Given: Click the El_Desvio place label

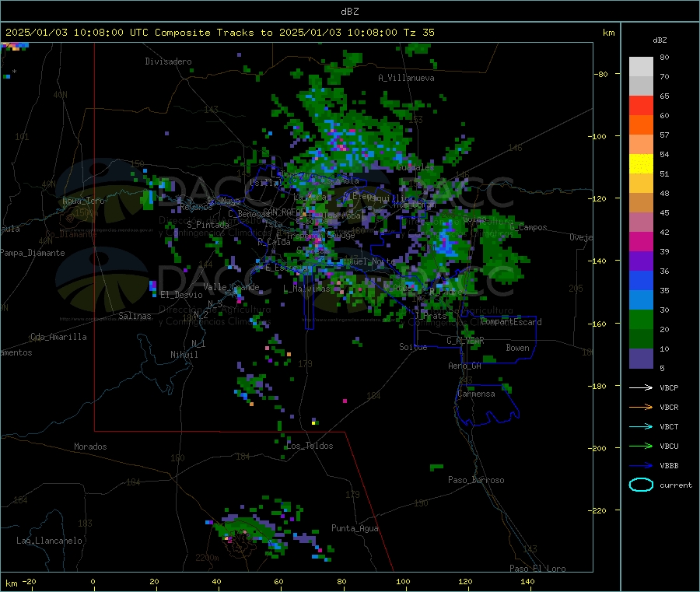Looking at the screenshot, I should click(181, 295).
